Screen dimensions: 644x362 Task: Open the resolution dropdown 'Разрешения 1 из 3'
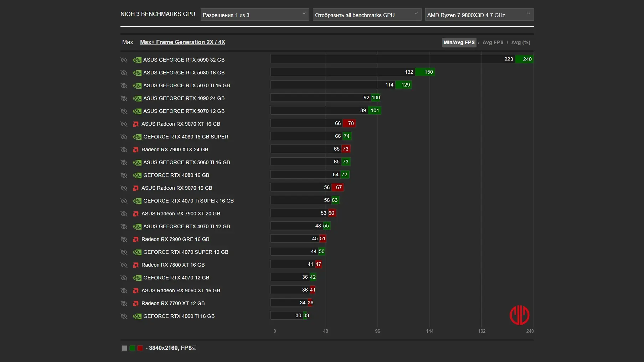(255, 15)
